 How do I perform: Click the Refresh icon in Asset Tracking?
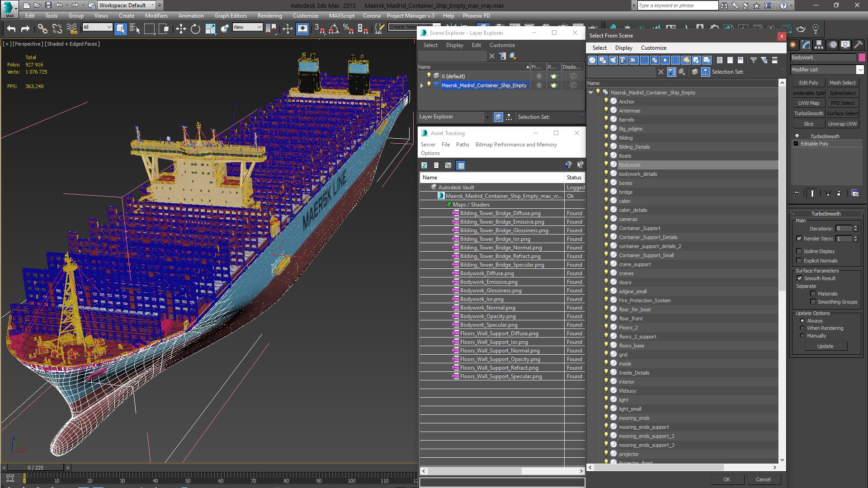pyautogui.click(x=424, y=165)
